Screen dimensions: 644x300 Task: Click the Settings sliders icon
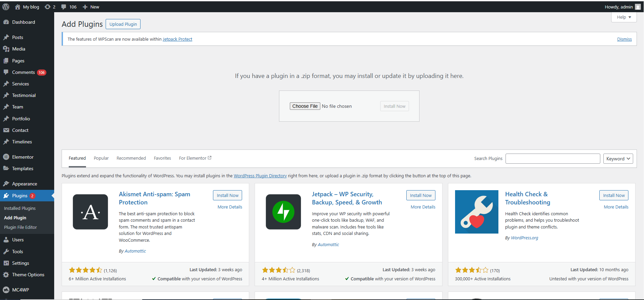point(6,263)
